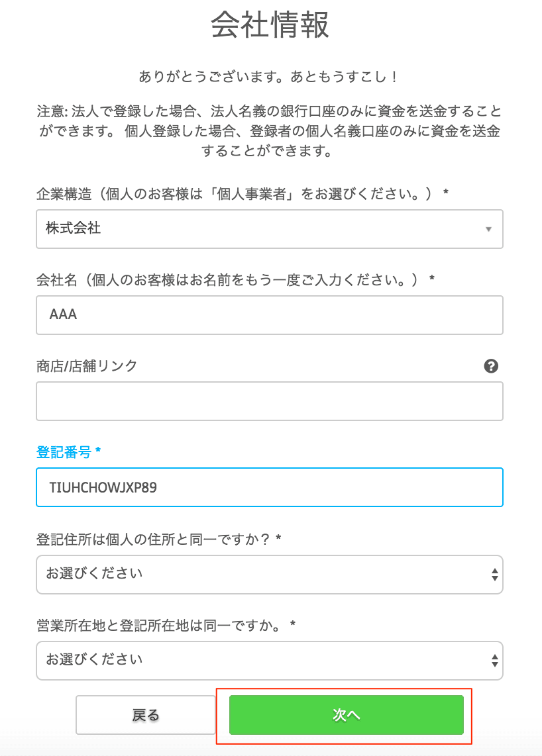Expand the 登記住所 same-address dropdown
Viewport: 542px width, 756px height.
tap(269, 574)
